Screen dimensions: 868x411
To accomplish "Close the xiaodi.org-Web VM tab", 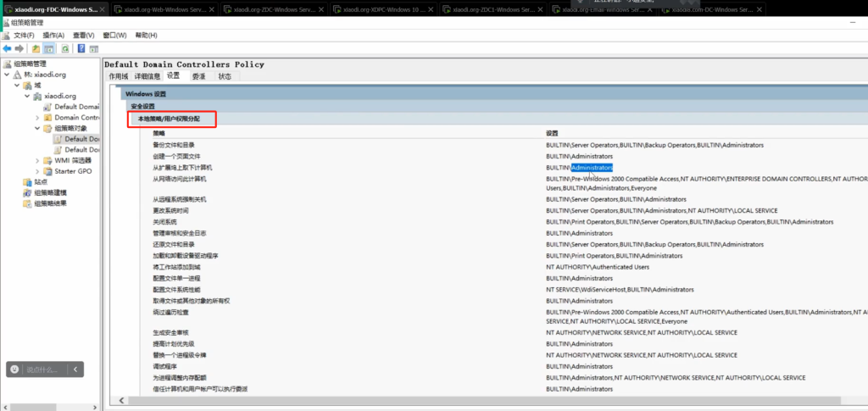I will (211, 10).
